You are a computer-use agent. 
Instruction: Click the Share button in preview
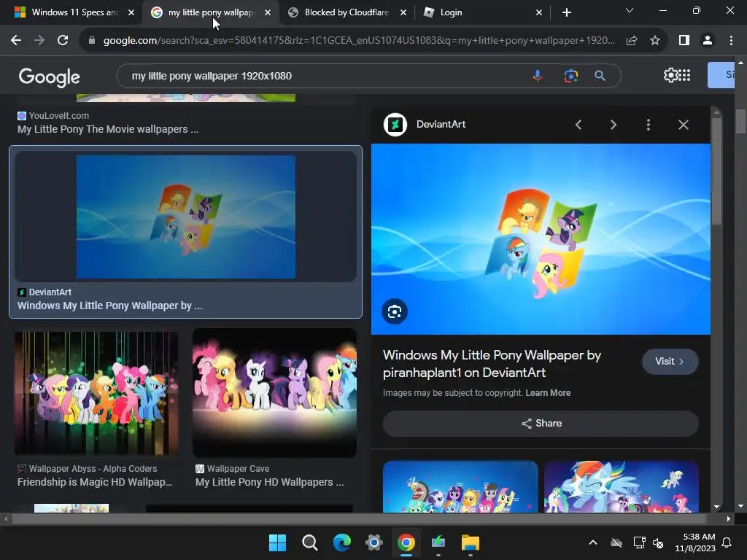(541, 424)
